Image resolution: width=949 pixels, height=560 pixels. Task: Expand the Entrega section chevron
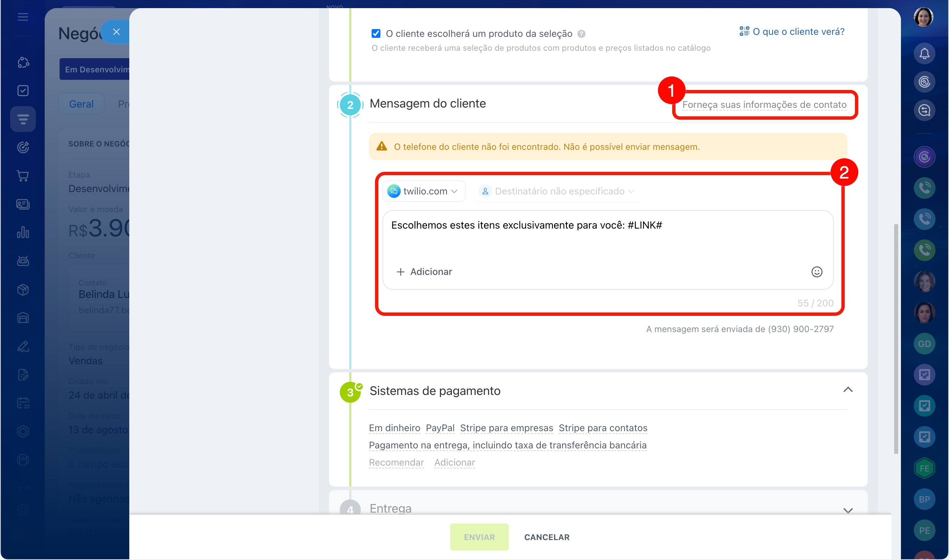pyautogui.click(x=847, y=510)
